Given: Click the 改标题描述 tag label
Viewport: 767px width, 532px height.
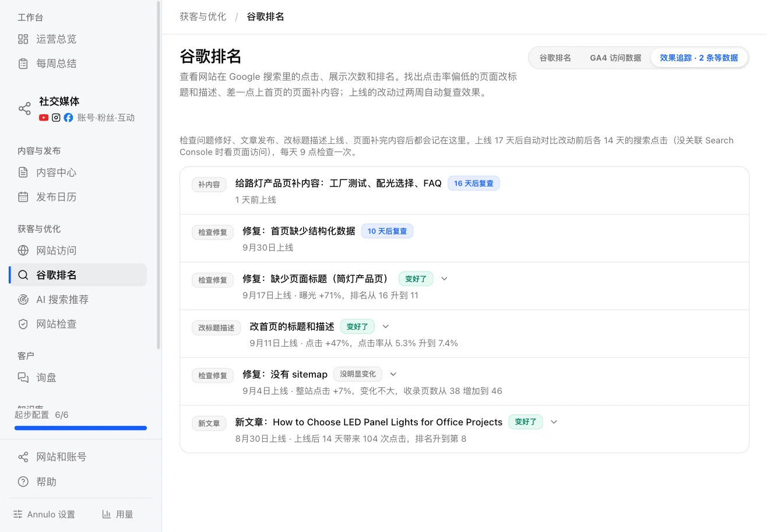Looking at the screenshot, I should click(216, 328).
